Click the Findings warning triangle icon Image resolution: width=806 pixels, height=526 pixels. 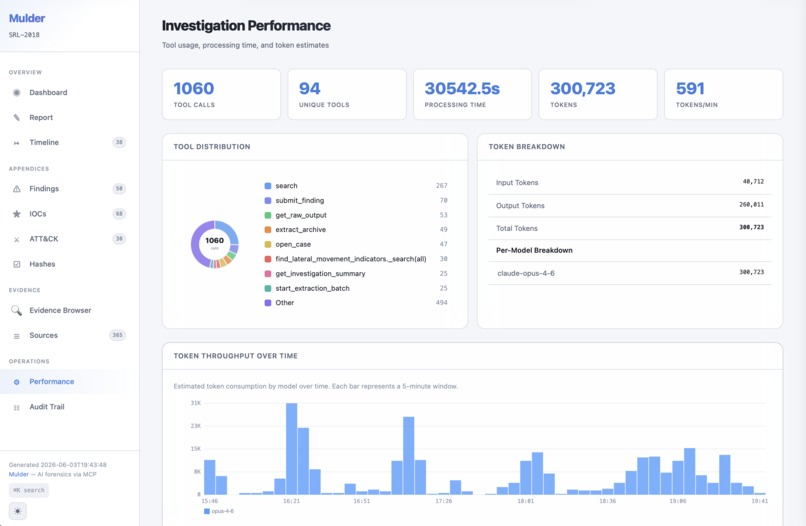16,189
